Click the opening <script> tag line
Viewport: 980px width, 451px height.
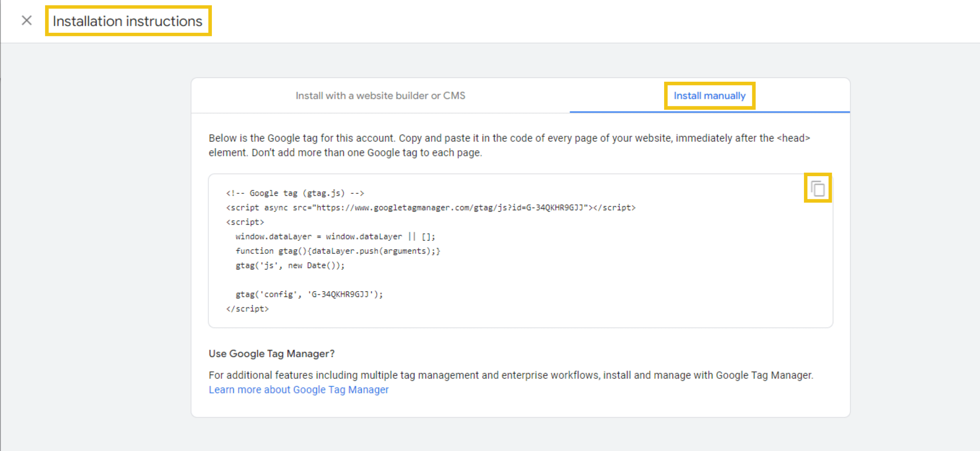point(245,222)
